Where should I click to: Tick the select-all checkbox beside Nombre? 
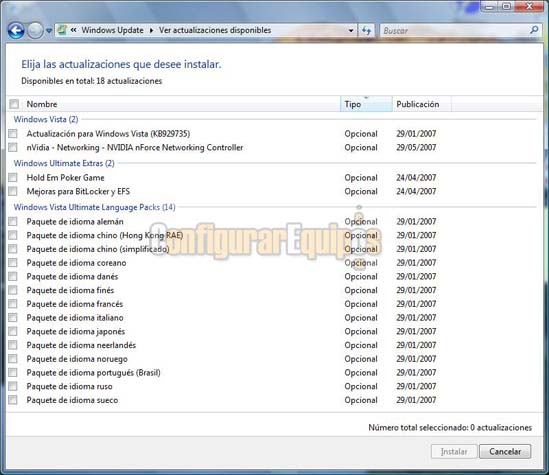click(14, 104)
